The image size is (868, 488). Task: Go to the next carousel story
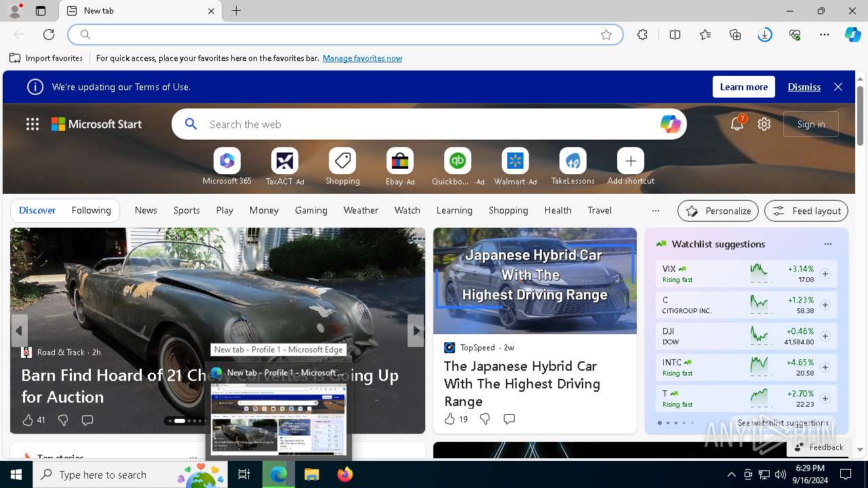[416, 331]
